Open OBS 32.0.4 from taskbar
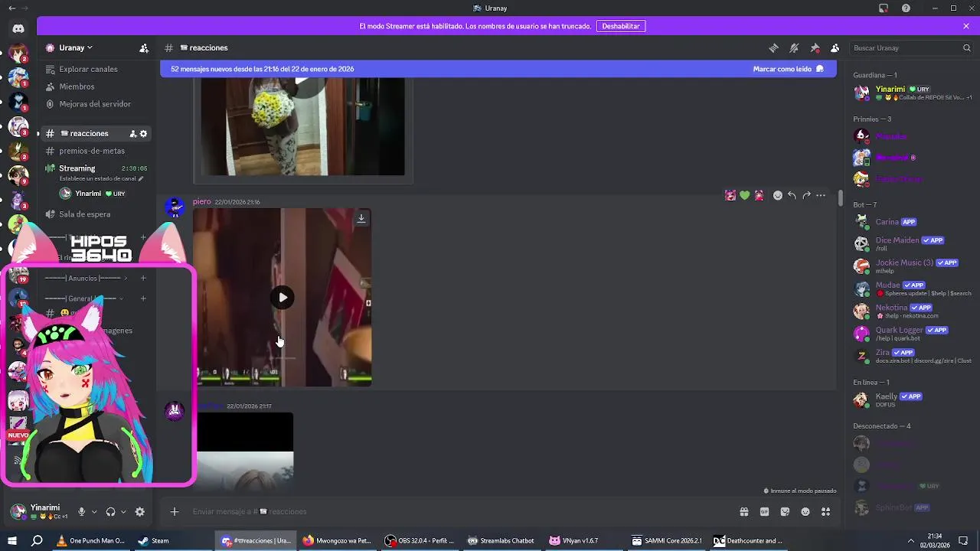 pos(420,540)
